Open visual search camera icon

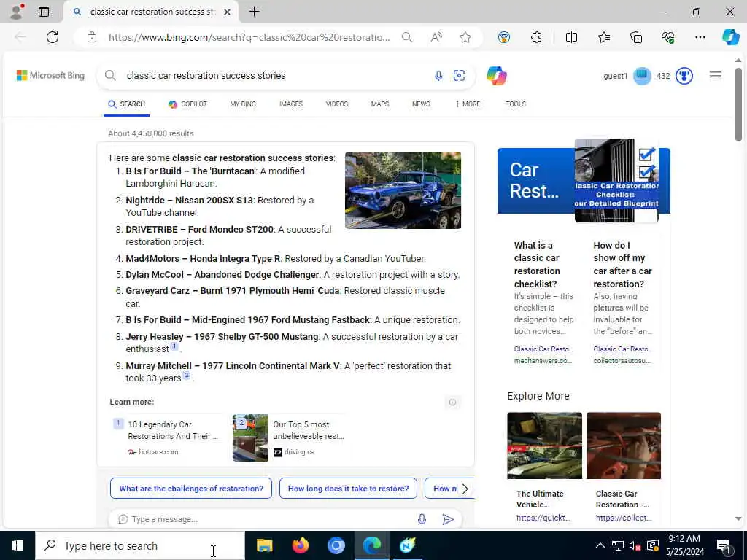(x=460, y=75)
